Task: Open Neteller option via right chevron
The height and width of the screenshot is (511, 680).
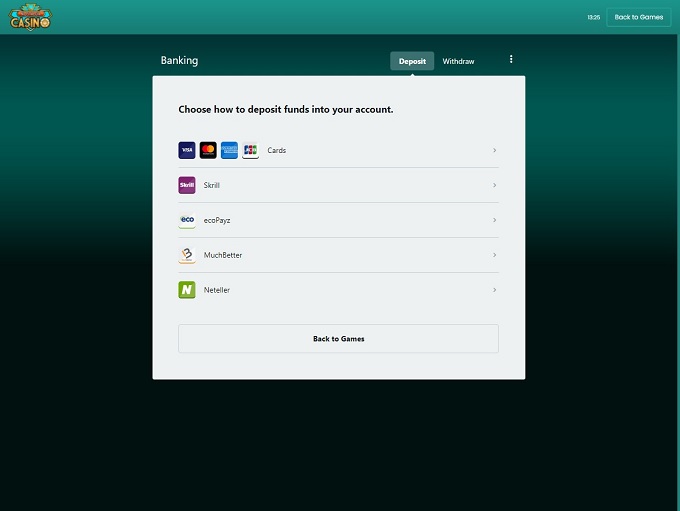Action: tap(494, 290)
